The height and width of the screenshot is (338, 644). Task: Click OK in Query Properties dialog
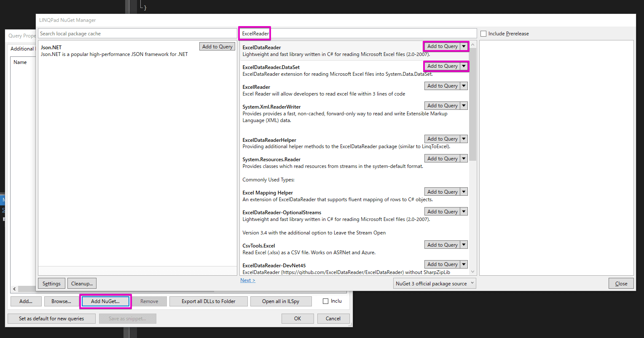298,319
